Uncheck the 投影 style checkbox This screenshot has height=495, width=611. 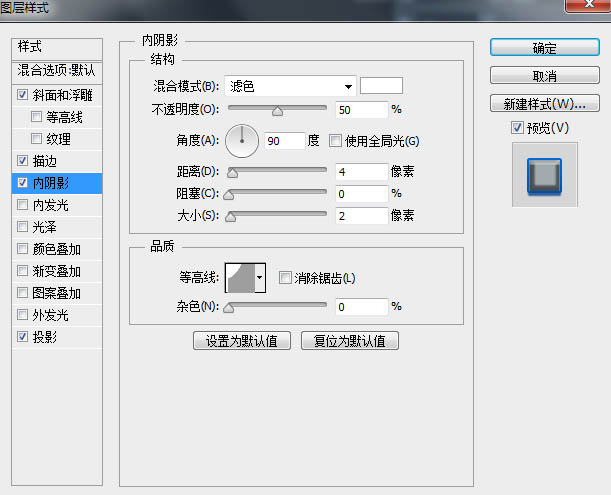click(x=22, y=336)
